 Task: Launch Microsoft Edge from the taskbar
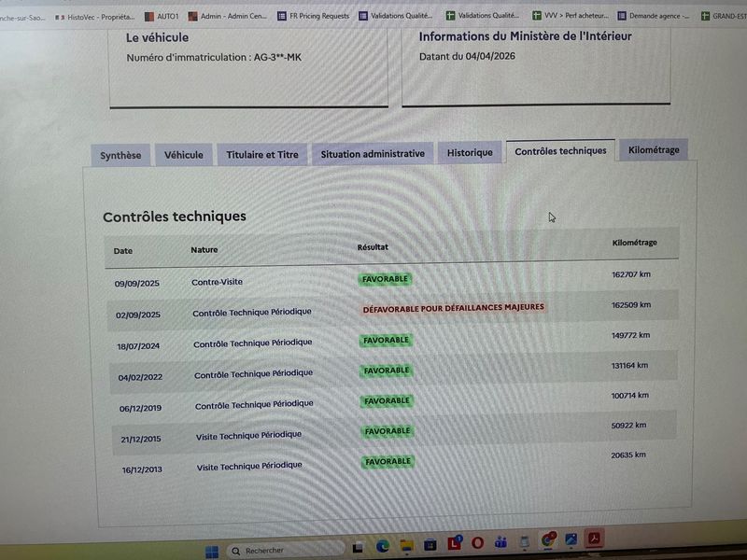[x=382, y=546]
